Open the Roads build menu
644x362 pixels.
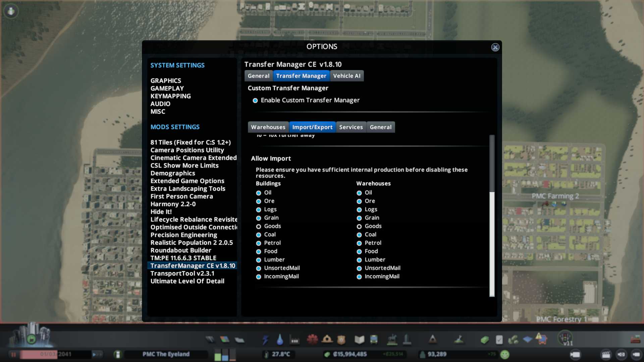(x=210, y=340)
